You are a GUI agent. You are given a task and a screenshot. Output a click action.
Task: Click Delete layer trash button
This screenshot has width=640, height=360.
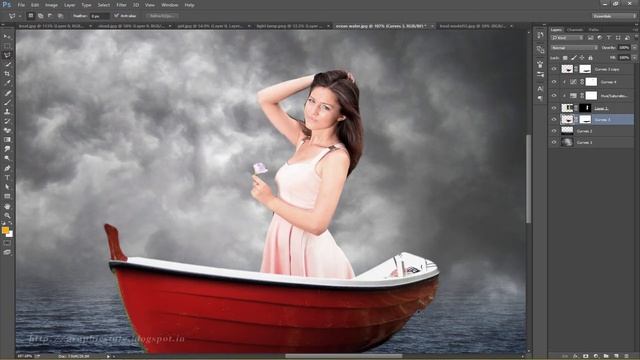point(627,356)
